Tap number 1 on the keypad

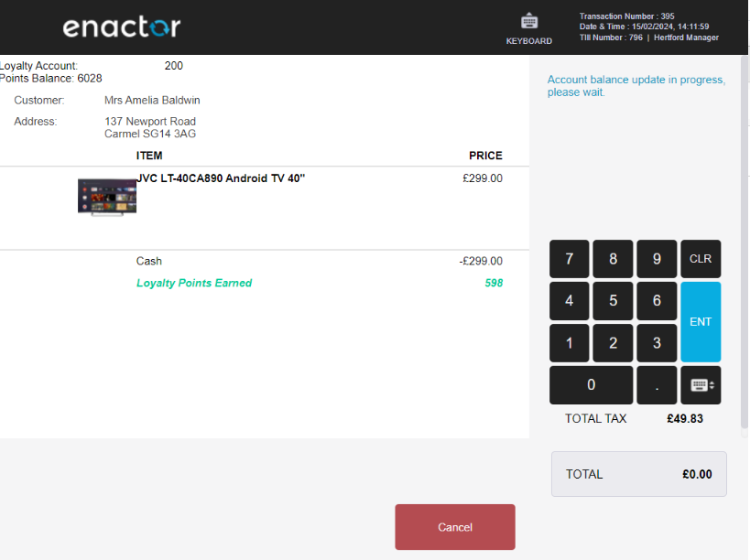click(570, 342)
